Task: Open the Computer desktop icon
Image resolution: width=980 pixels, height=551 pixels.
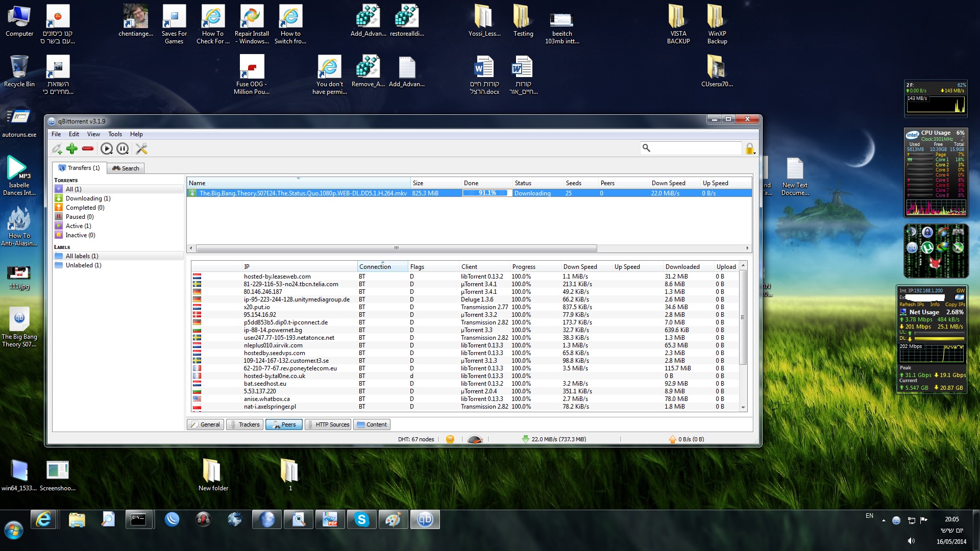Action: (19, 21)
